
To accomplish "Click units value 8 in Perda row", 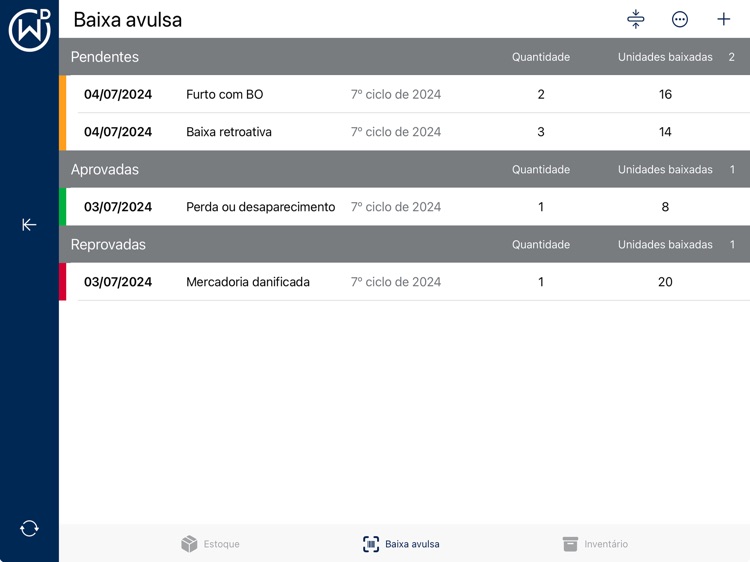I will click(665, 207).
